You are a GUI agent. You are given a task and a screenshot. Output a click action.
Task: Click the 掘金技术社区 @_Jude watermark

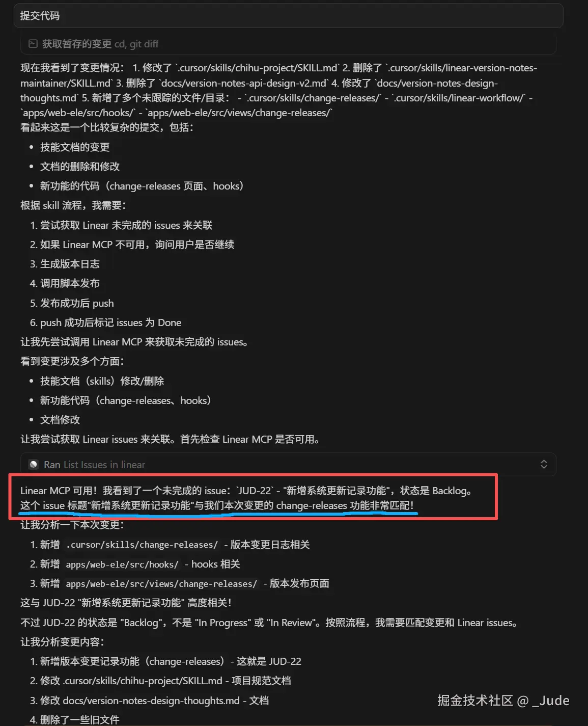(x=503, y=701)
